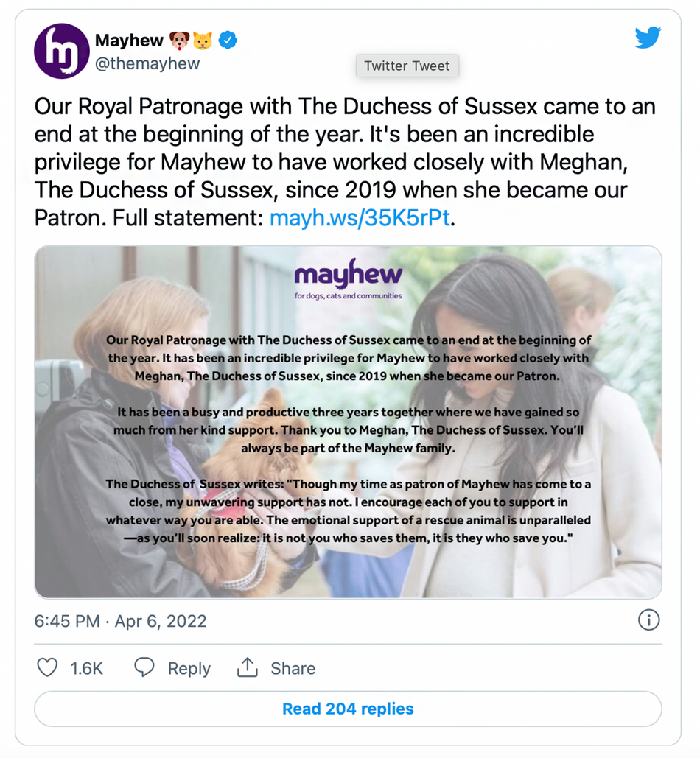The image size is (700, 758).
Task: Open Read 204 replies
Action: (348, 709)
